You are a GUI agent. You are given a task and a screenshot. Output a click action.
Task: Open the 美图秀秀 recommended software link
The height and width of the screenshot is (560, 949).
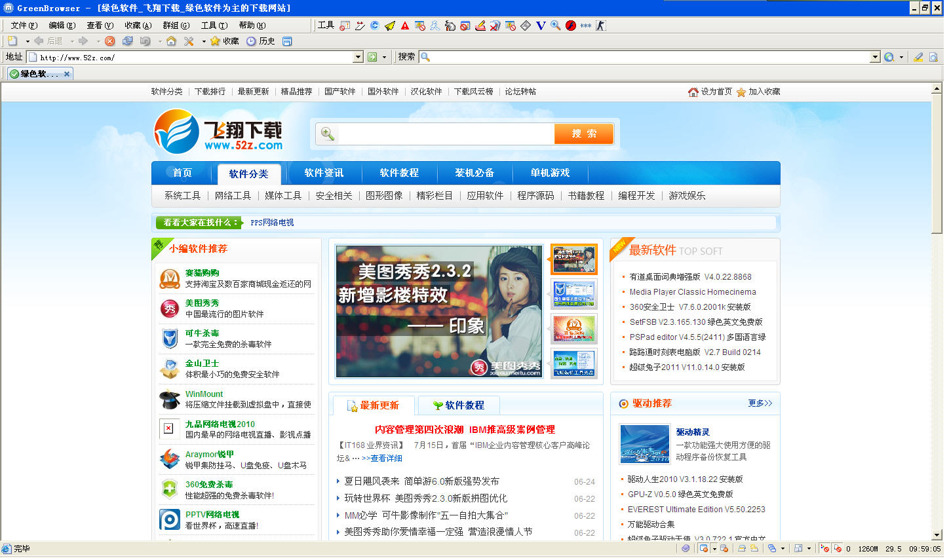(202, 303)
